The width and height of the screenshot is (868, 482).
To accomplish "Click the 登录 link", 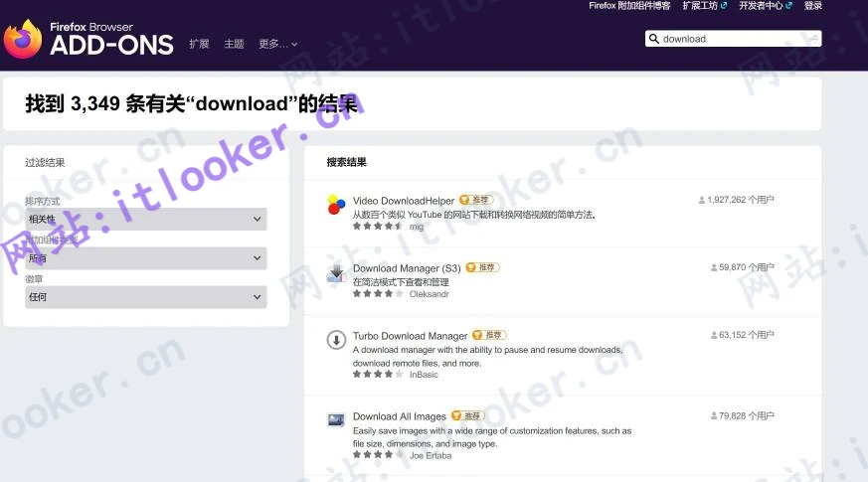I will tap(812, 6).
